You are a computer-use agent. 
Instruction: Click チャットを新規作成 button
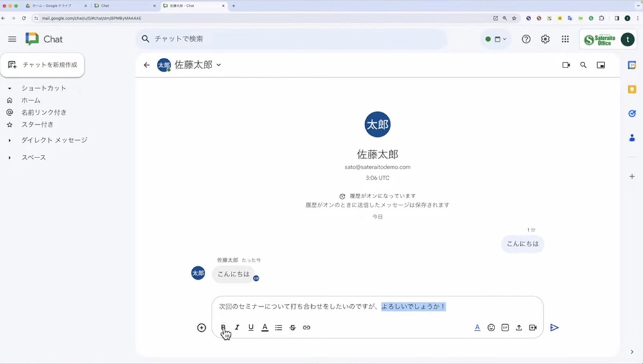(x=42, y=65)
